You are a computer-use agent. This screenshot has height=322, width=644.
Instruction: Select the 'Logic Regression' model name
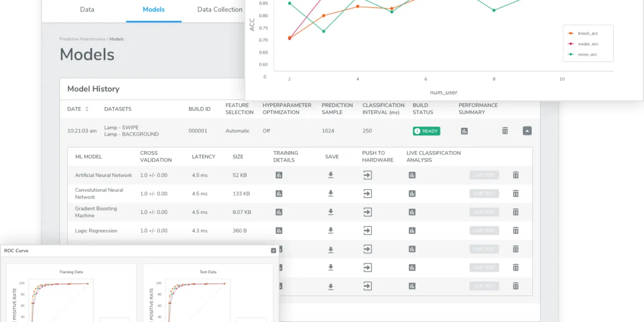click(96, 230)
